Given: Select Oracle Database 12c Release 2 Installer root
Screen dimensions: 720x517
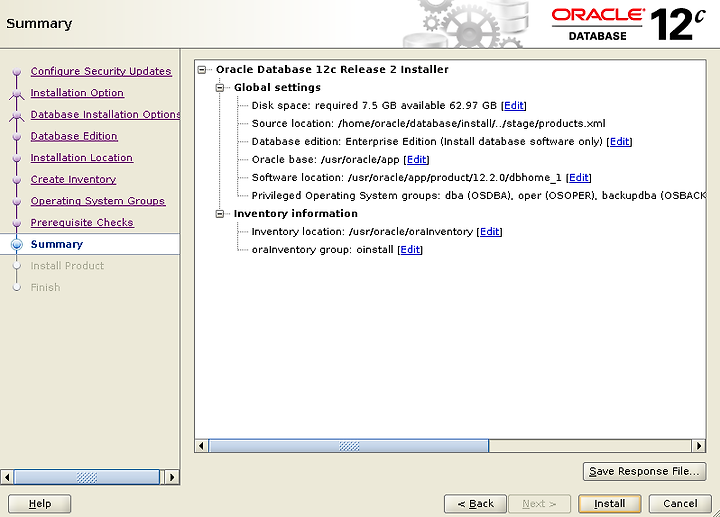Looking at the screenshot, I should (x=332, y=70).
